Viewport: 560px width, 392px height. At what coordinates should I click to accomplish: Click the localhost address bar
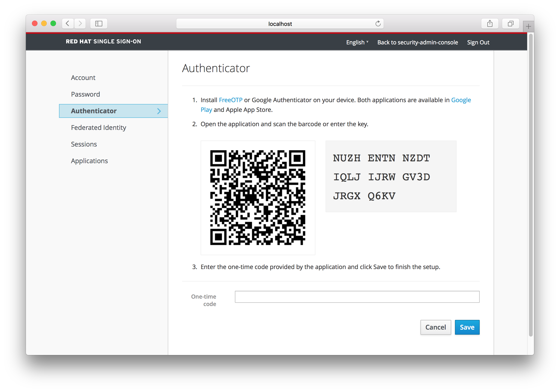(x=280, y=24)
